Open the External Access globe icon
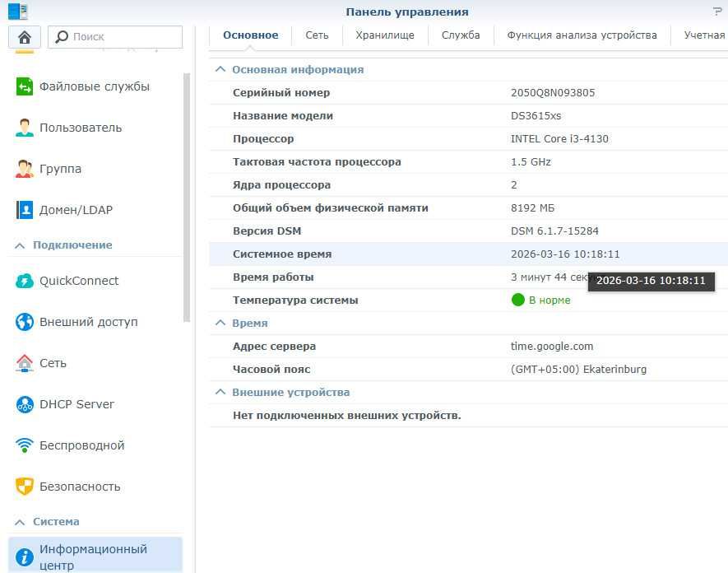 click(25, 322)
